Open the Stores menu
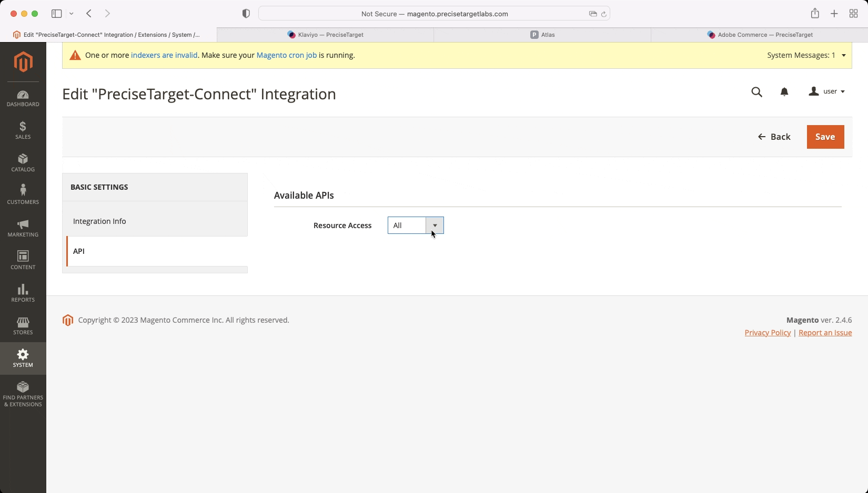The image size is (868, 493). tap(23, 326)
